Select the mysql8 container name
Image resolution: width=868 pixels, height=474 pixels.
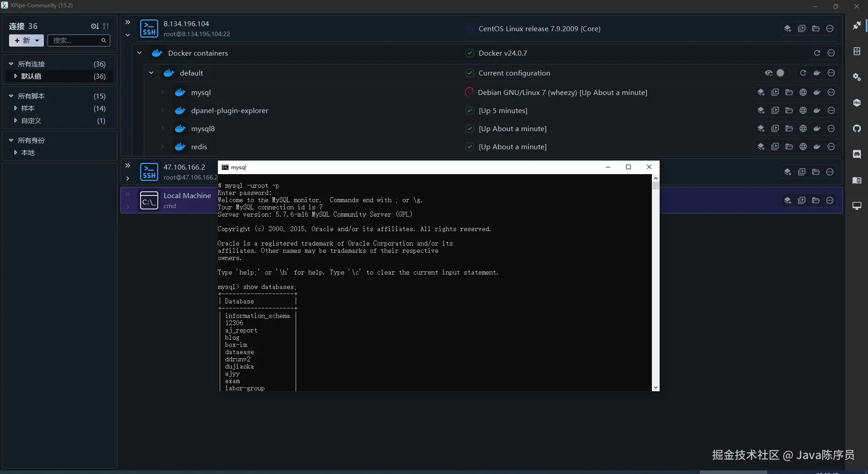point(203,128)
